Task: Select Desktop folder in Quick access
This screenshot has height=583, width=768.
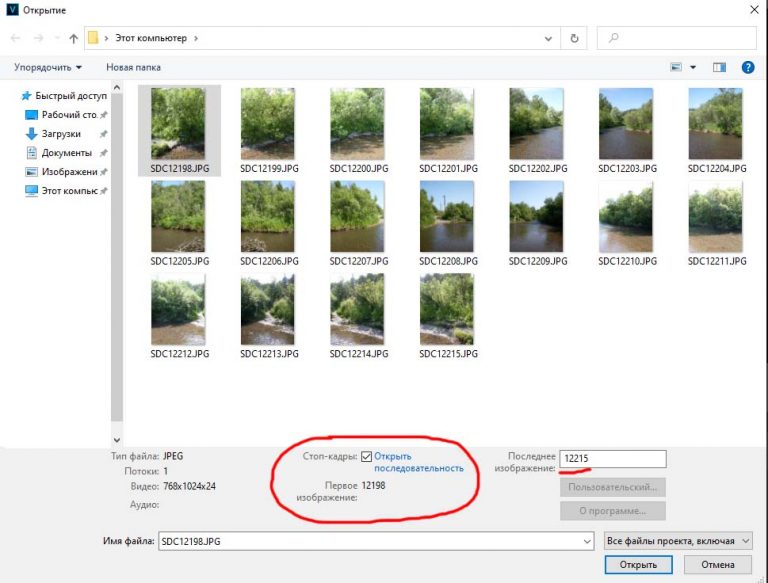Action: (66, 115)
